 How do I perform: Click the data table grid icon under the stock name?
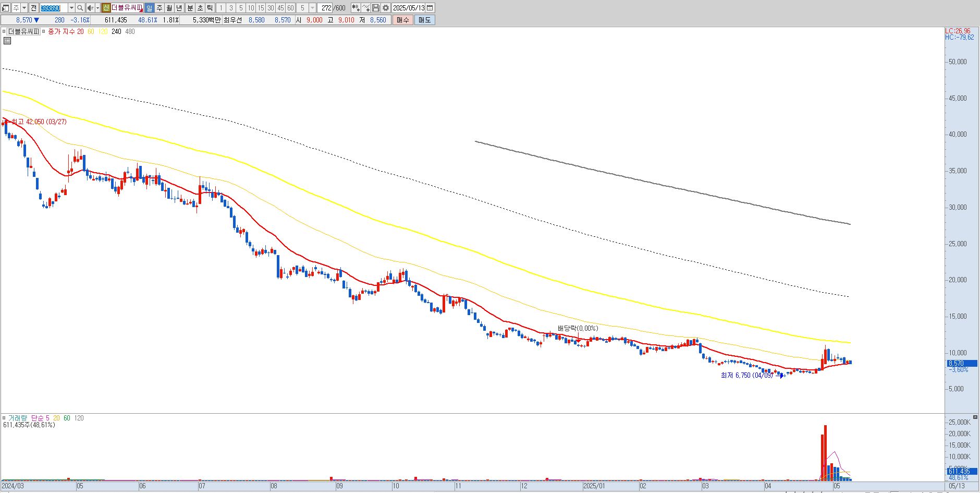click(x=7, y=40)
